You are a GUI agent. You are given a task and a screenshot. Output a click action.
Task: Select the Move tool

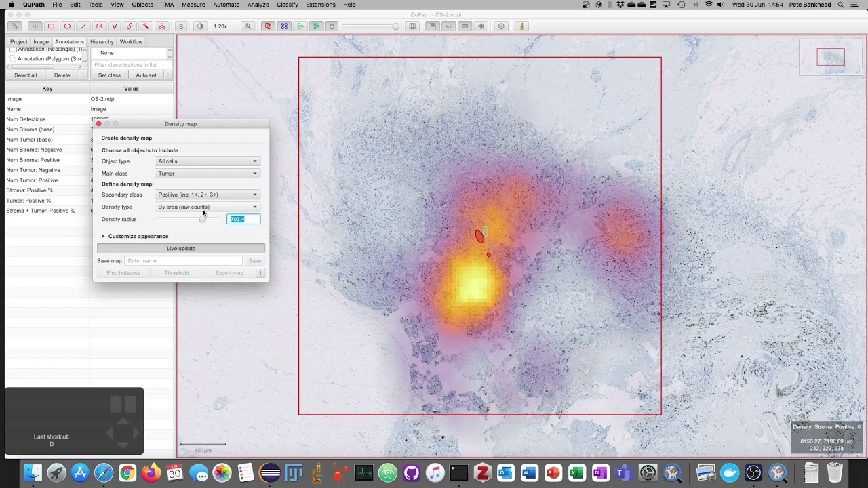tap(35, 26)
